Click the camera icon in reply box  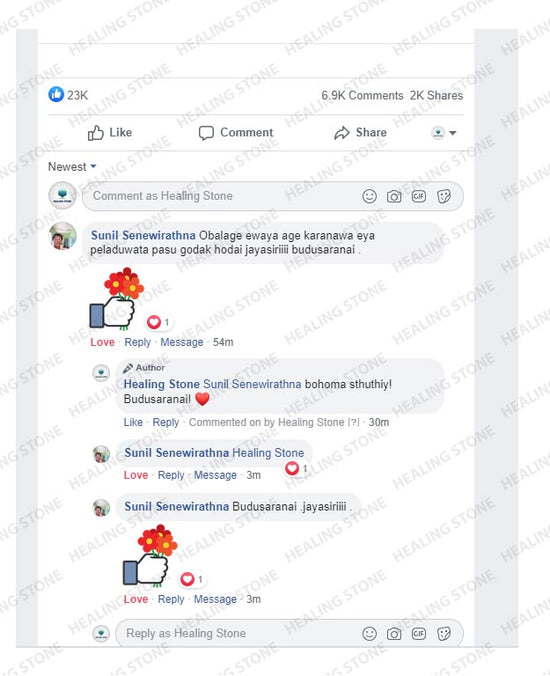pyautogui.click(x=394, y=634)
